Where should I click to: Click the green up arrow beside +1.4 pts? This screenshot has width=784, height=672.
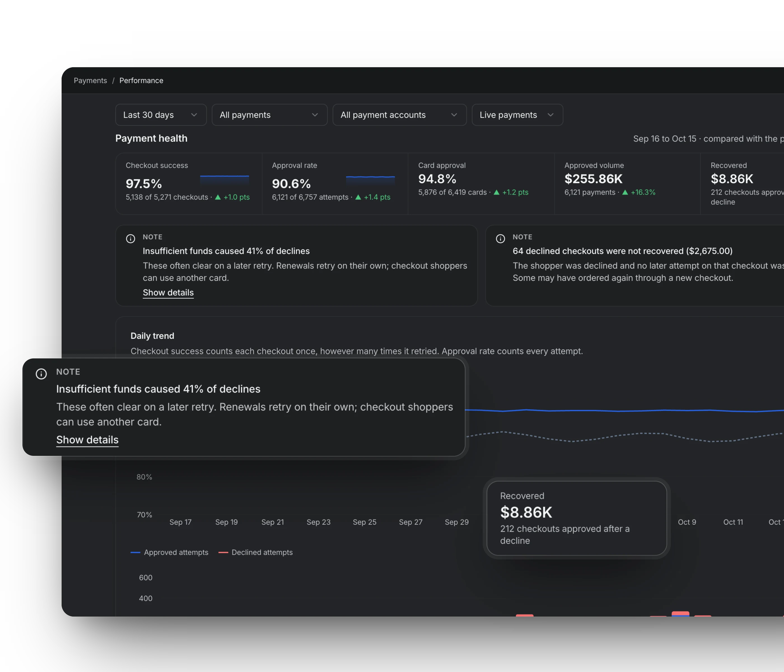click(358, 197)
